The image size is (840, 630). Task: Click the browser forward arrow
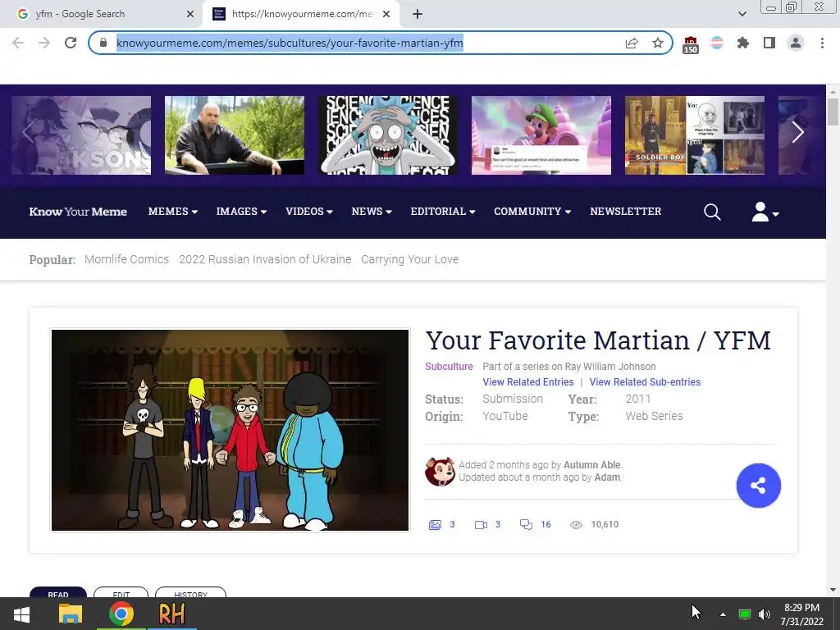(44, 43)
